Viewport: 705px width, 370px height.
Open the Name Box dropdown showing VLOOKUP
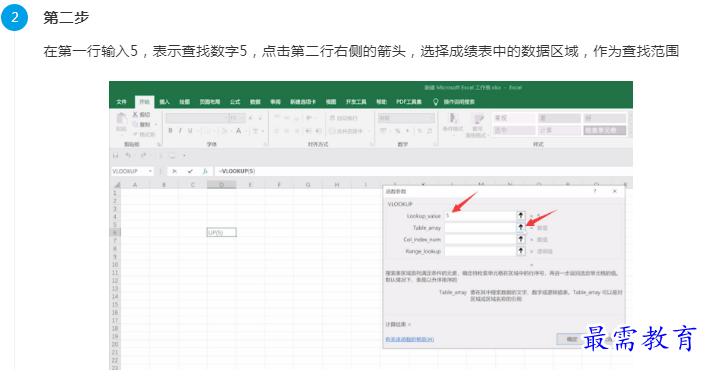coord(150,171)
